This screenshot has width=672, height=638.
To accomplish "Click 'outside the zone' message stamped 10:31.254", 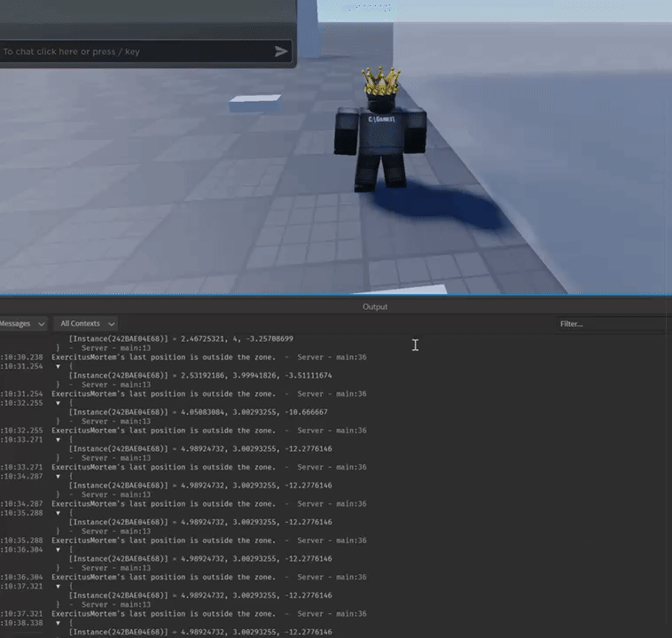I will [164, 393].
